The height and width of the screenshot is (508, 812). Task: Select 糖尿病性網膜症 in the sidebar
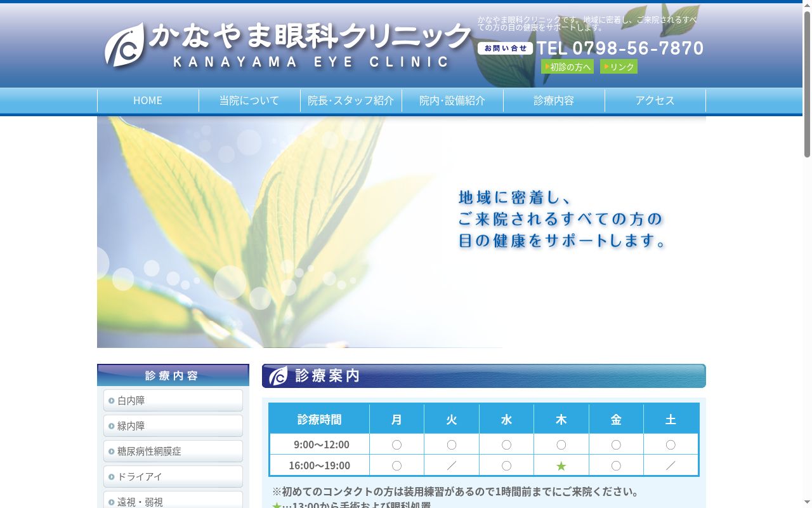tap(173, 451)
